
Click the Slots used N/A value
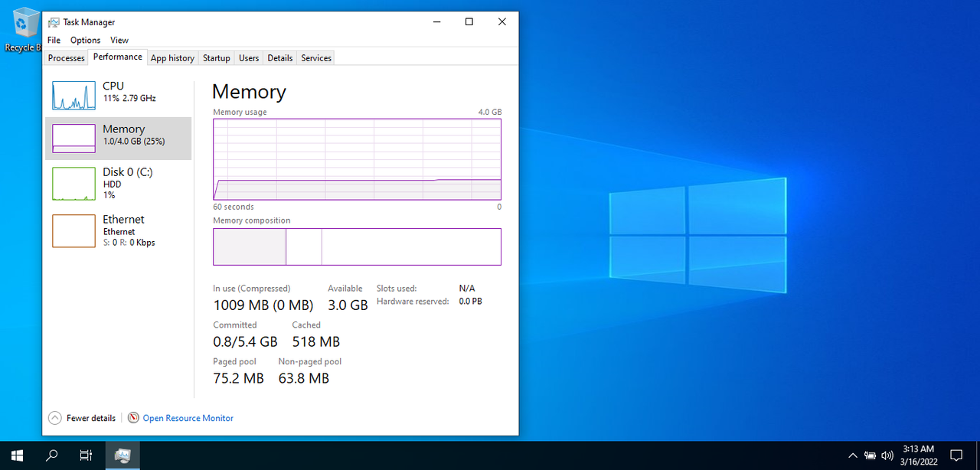pos(467,289)
